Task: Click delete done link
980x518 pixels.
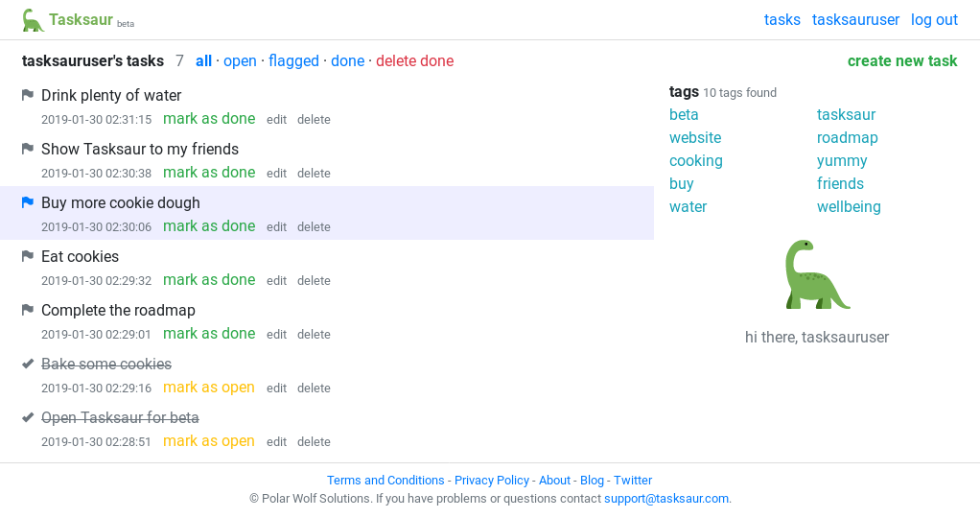Action: 414,61
